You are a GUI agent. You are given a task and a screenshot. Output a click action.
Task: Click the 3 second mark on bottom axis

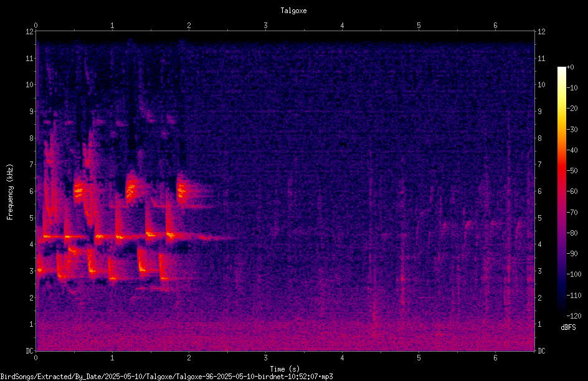click(x=265, y=358)
